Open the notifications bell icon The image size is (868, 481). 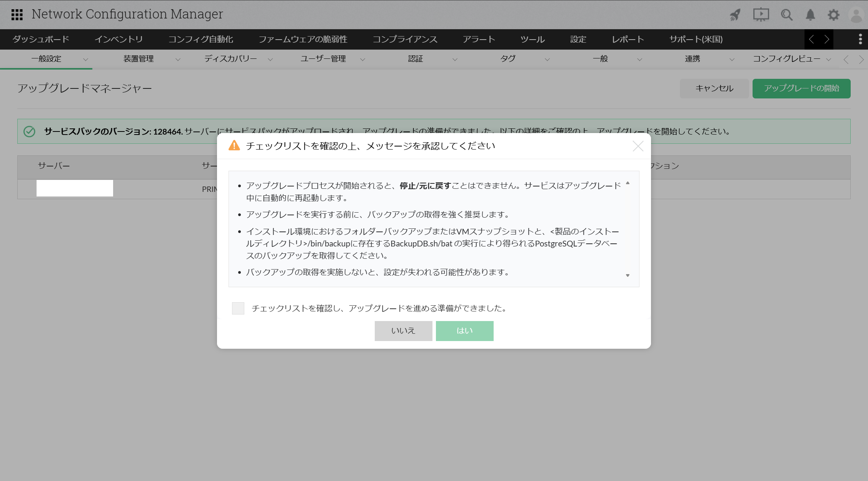pyautogui.click(x=810, y=15)
